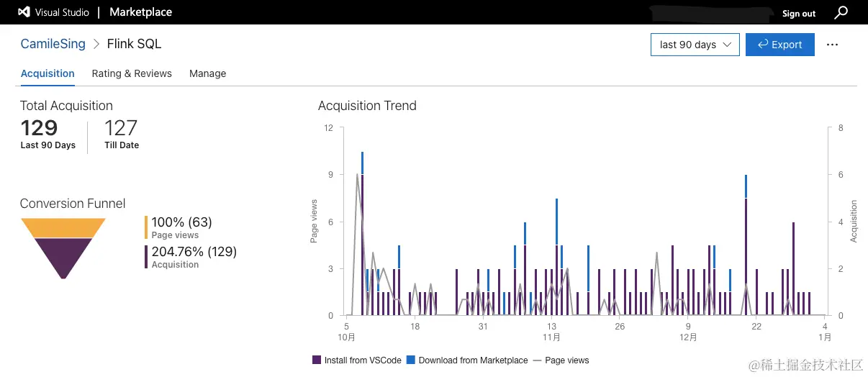This screenshot has height=377, width=868.
Task: Open search via magnifier icon
Action: (x=841, y=12)
